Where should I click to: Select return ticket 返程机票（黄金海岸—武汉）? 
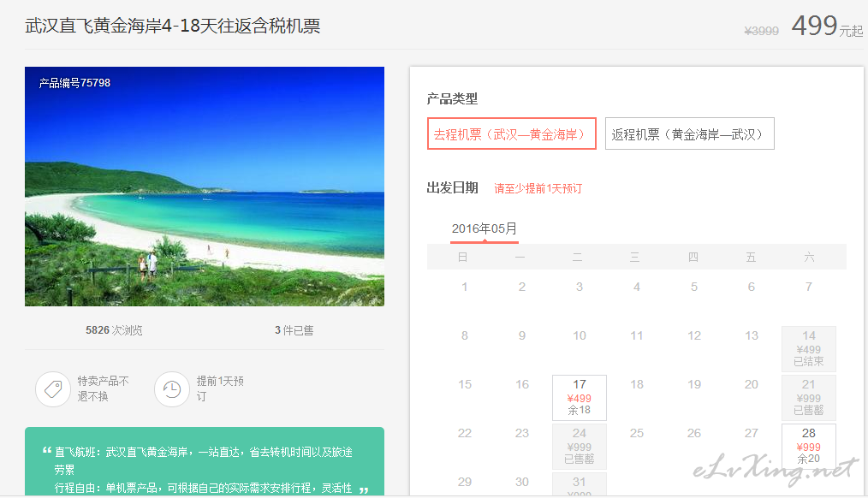tap(689, 133)
